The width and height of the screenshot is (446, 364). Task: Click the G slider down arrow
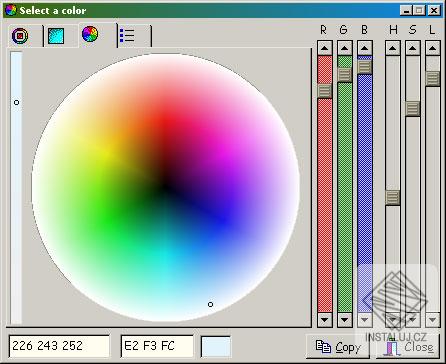click(x=345, y=320)
